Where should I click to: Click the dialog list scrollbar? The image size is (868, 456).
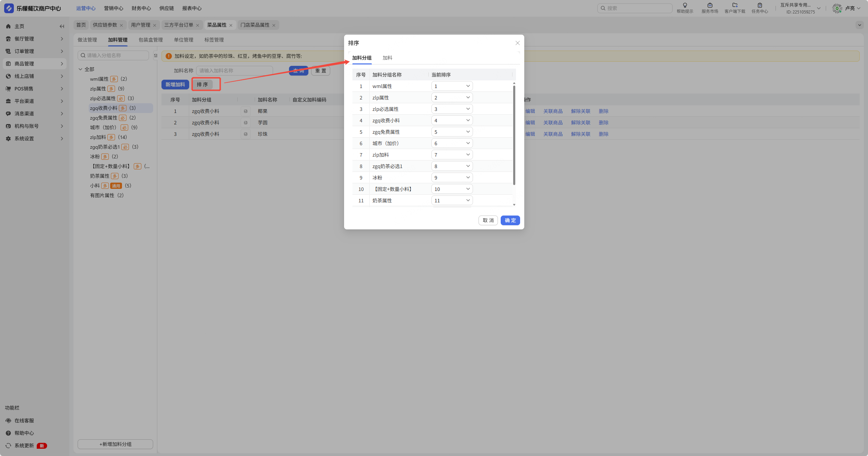(514, 135)
